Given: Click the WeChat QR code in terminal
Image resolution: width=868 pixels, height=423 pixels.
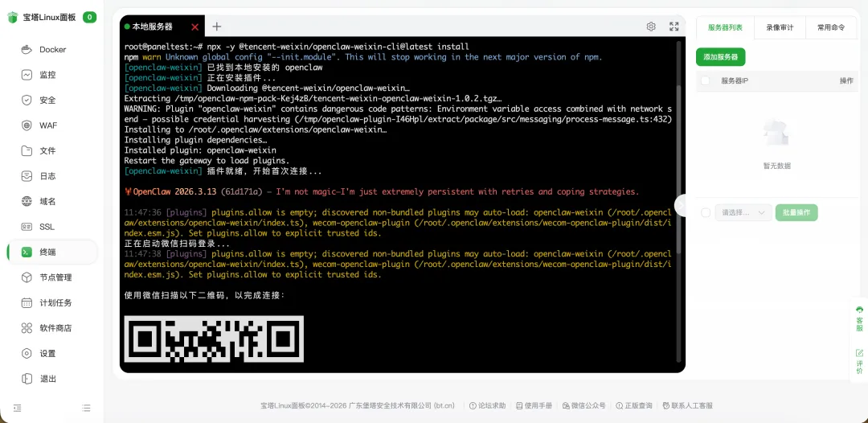Looking at the screenshot, I should [214, 339].
